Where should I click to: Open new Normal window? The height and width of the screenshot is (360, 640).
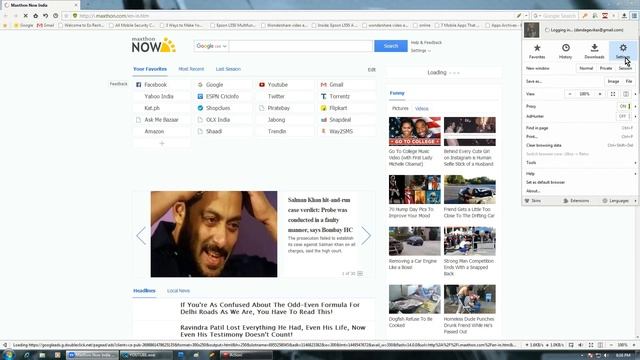586,68
